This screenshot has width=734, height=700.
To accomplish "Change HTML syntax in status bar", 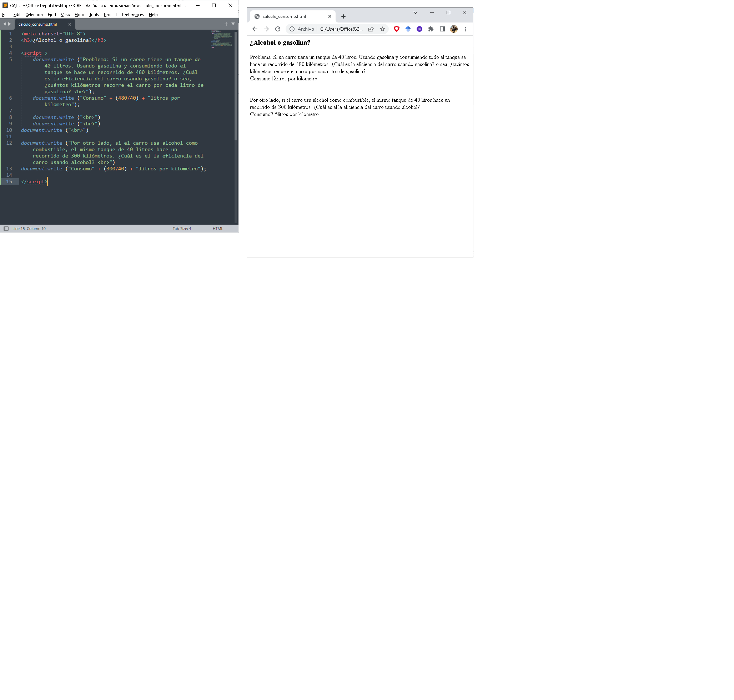I will pyautogui.click(x=217, y=228).
